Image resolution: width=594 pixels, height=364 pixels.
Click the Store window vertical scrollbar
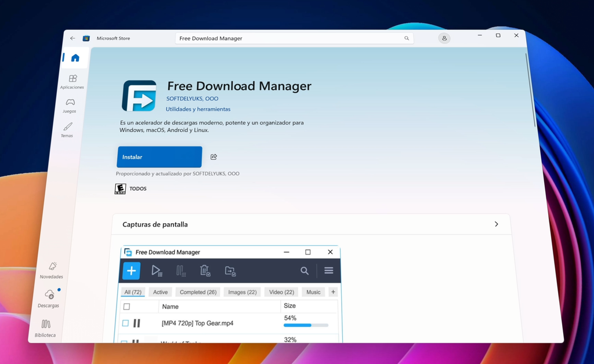[x=531, y=90]
